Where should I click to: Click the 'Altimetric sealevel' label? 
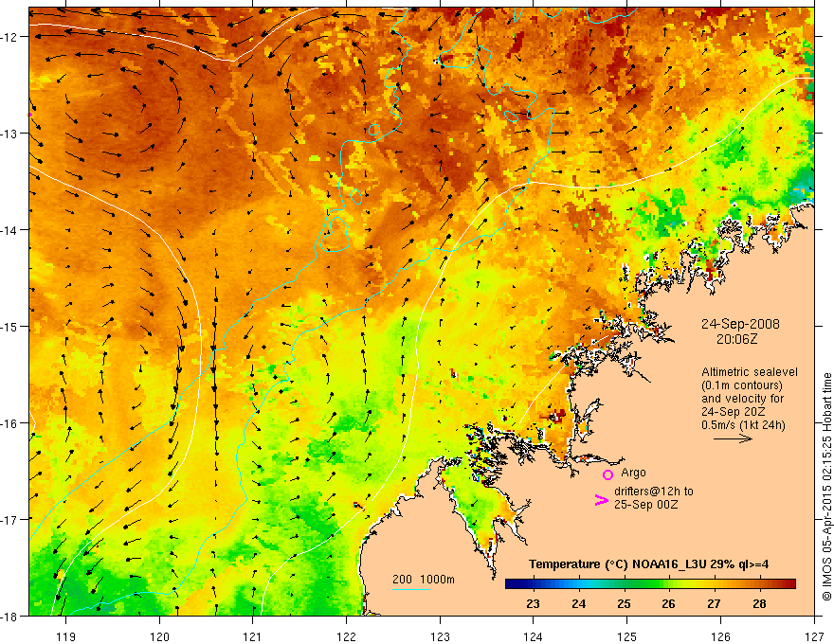pyautogui.click(x=750, y=372)
